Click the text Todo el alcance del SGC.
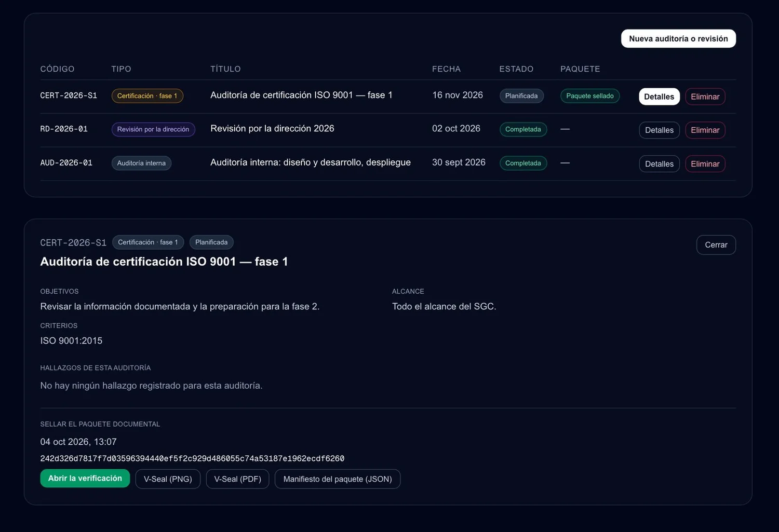779x532 pixels. point(444,307)
